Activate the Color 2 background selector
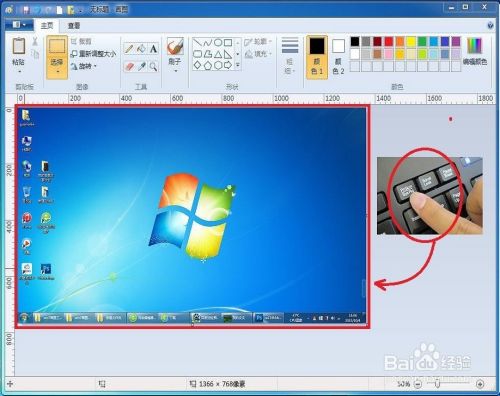 (x=338, y=57)
